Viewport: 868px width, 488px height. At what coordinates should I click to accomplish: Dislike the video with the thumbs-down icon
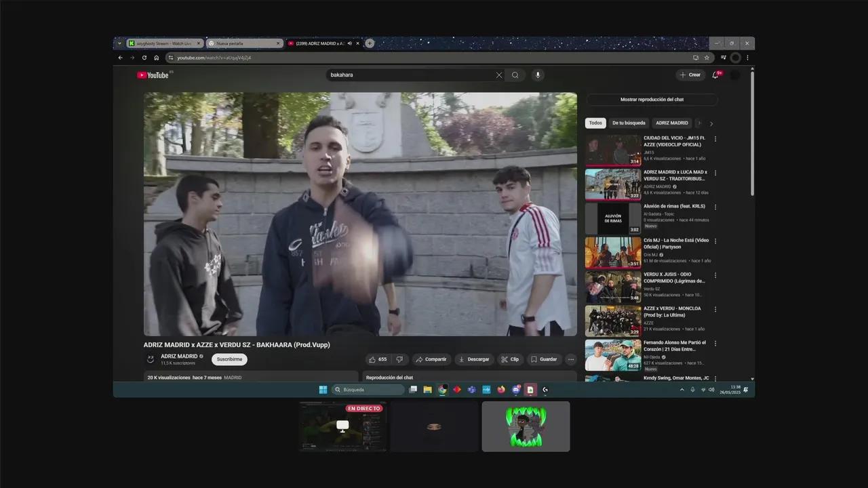click(x=399, y=359)
